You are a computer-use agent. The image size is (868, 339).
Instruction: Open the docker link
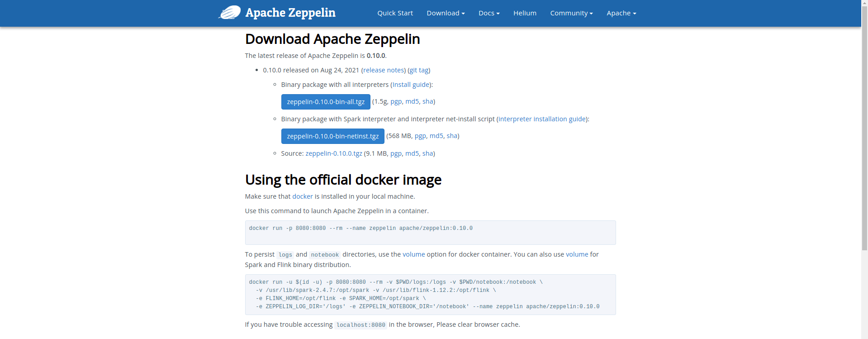(303, 196)
